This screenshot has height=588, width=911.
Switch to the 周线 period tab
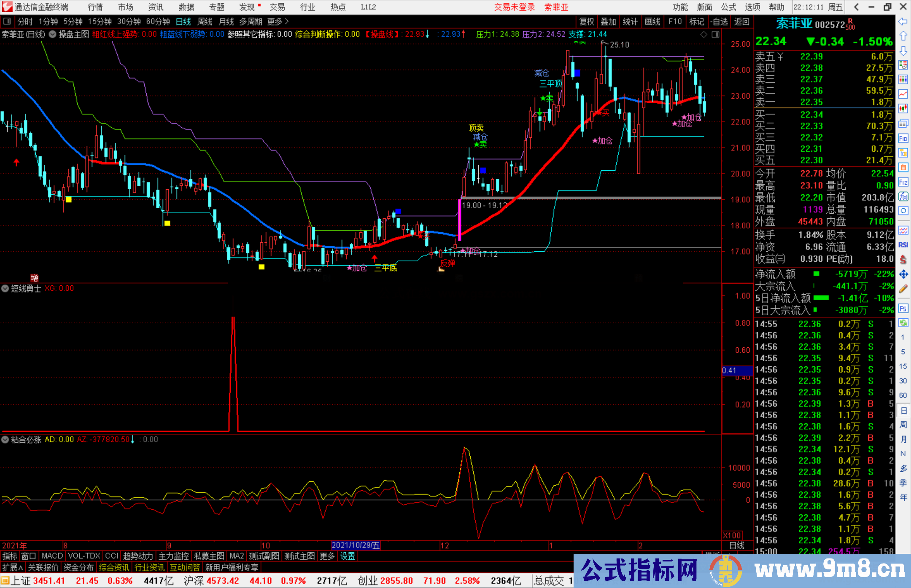205,21
